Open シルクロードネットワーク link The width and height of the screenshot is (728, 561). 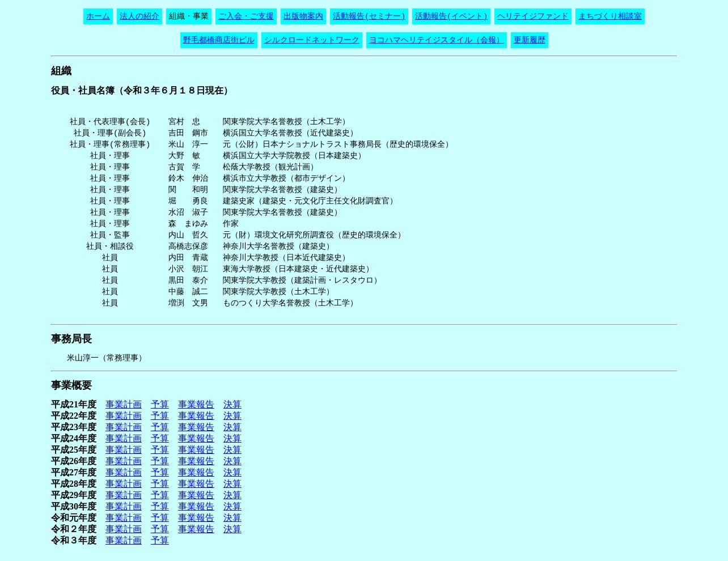click(312, 40)
